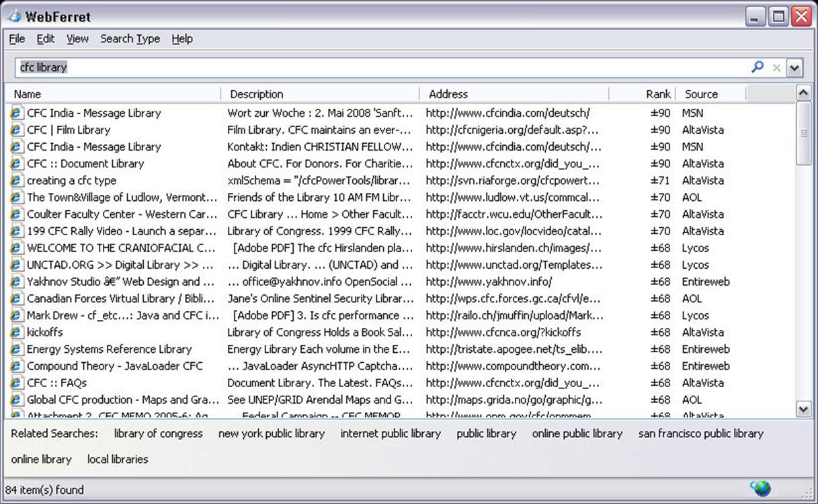The height and width of the screenshot is (504, 818).
Task: Click page icon beside WELCOME TO THE CRANIOFACIAL
Action: (16, 247)
